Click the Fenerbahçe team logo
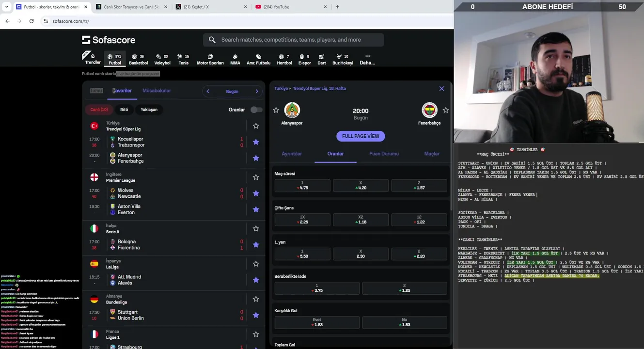The image size is (644, 349). click(429, 110)
